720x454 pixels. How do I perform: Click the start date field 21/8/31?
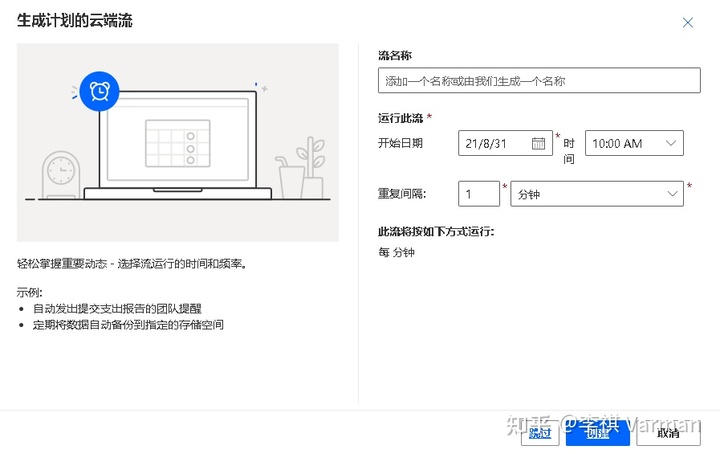[x=505, y=143]
